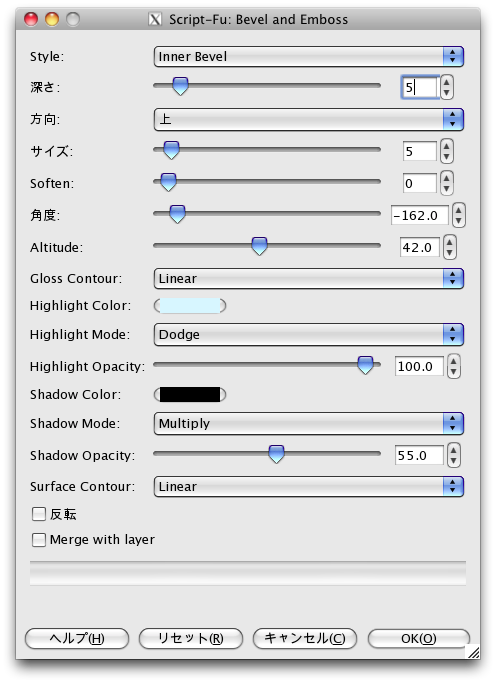
Task: Click the ヘルプ(H) button
Action: [77, 639]
